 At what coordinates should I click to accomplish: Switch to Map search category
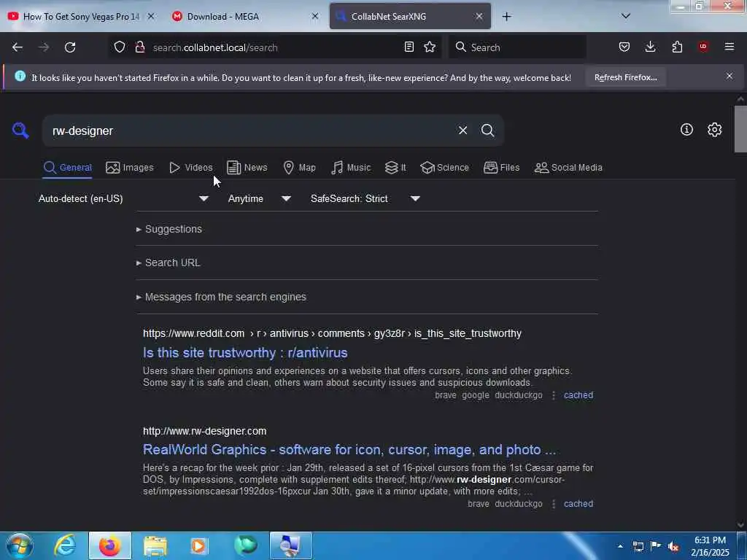coord(299,168)
